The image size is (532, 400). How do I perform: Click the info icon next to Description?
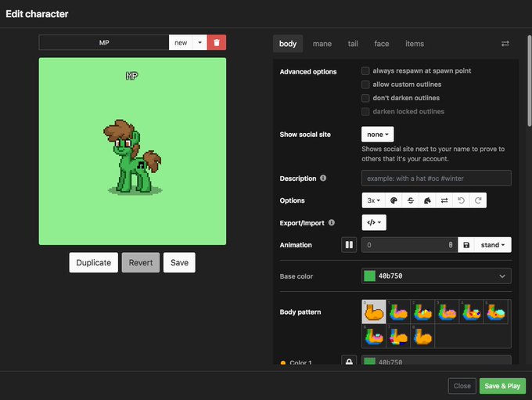[323, 178]
